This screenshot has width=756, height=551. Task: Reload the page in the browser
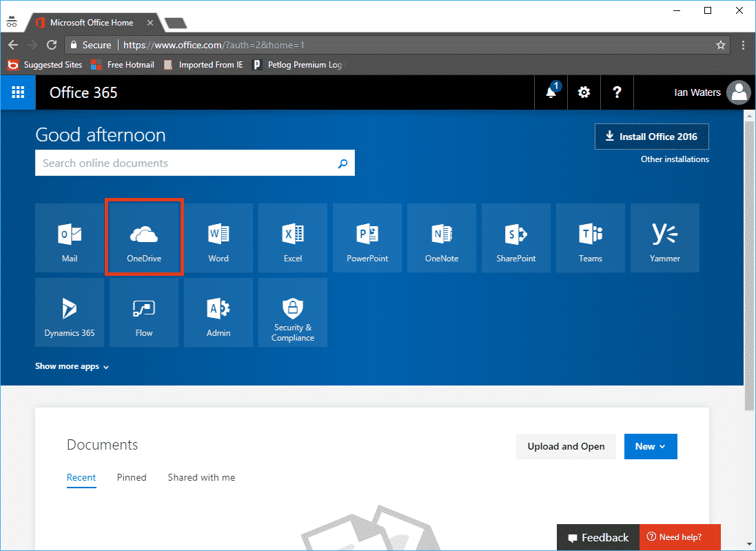[x=52, y=45]
